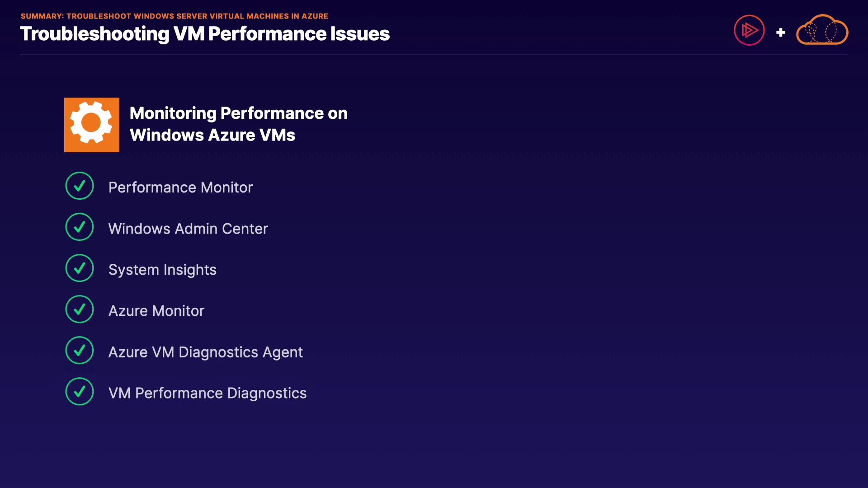This screenshot has height=488, width=868.
Task: Click the Windows Azure VMs heading line
Action: point(212,135)
